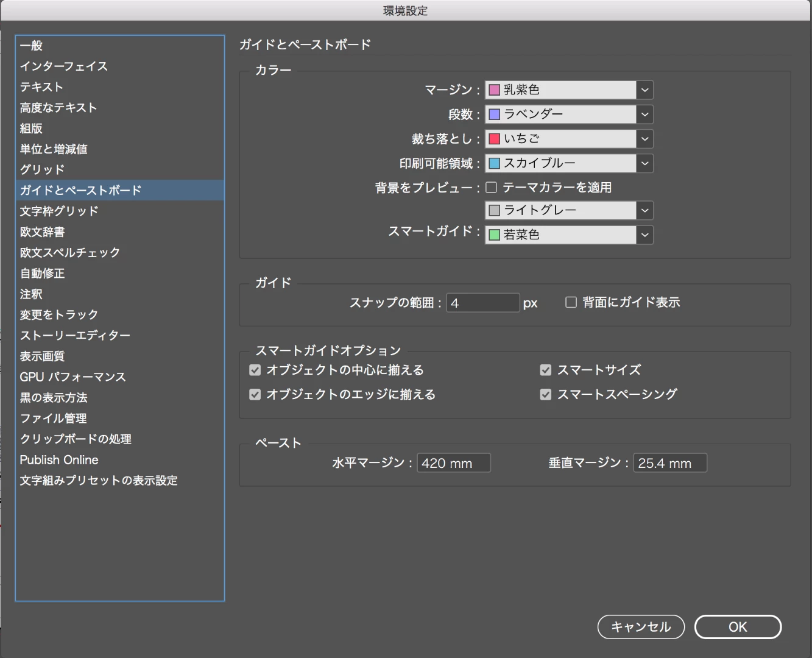
Task: Go to ストーリーエディター preferences
Action: click(x=120, y=336)
